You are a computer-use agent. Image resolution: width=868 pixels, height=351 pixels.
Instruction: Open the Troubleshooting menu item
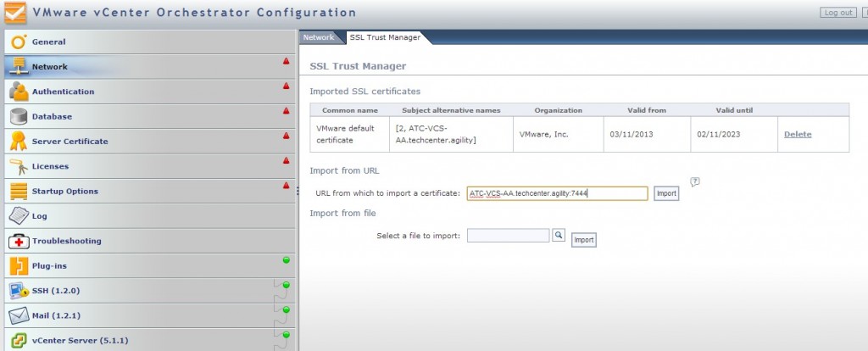tap(149, 242)
